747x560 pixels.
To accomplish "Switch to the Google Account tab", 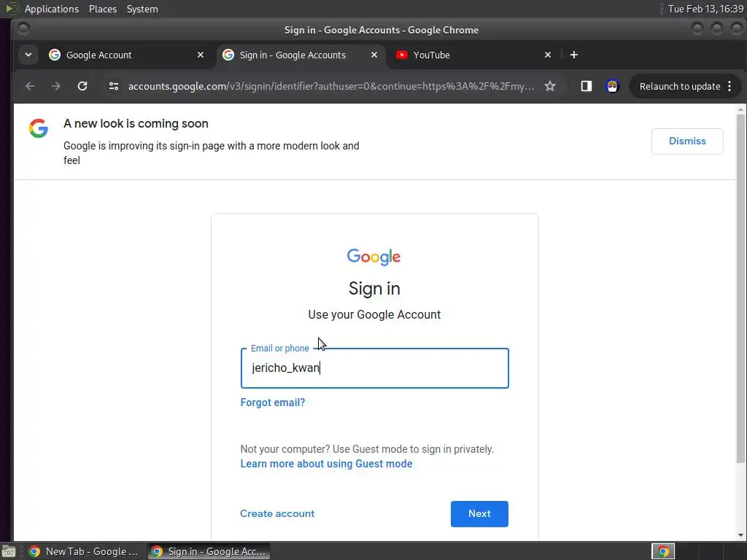I will pyautogui.click(x=126, y=55).
